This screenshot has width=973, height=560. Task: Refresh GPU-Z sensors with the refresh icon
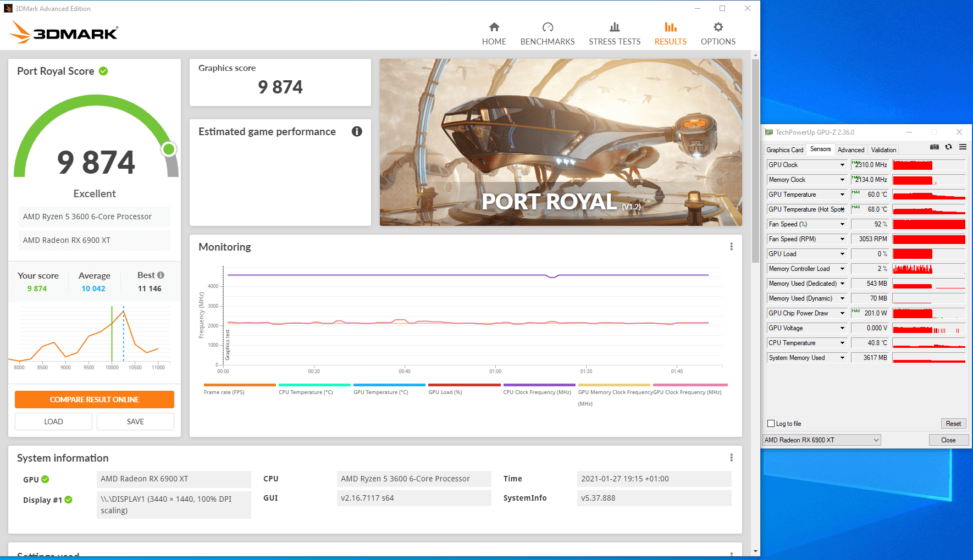tap(948, 147)
